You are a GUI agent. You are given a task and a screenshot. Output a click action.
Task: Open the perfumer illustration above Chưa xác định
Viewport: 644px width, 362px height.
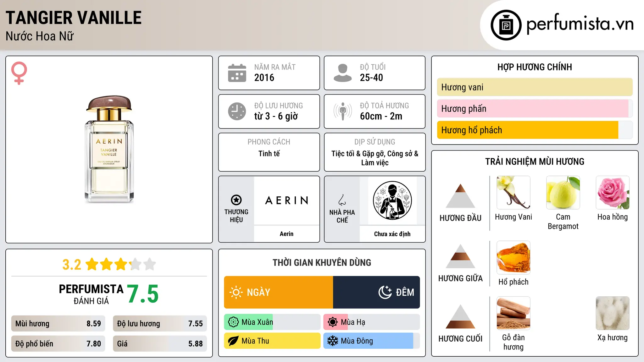392,200
